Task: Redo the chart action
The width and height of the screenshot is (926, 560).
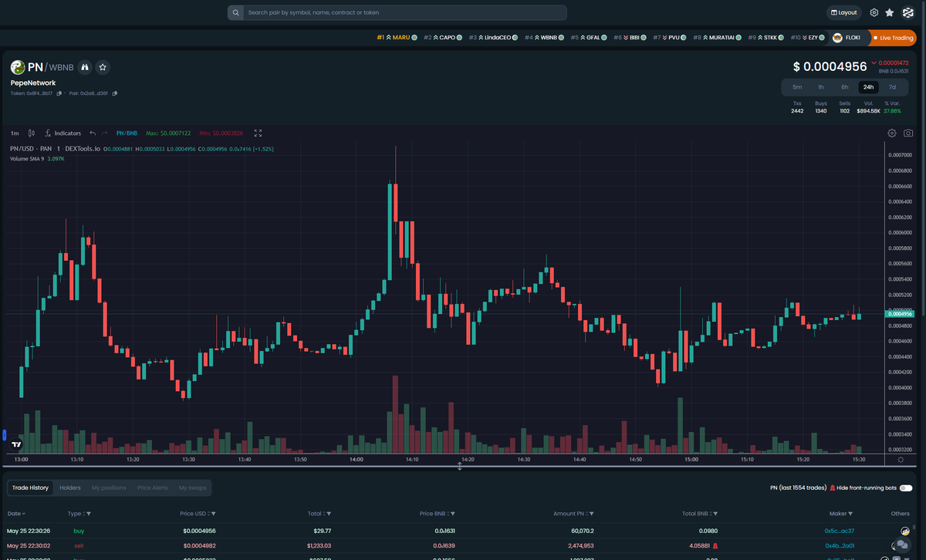Action: tap(105, 133)
